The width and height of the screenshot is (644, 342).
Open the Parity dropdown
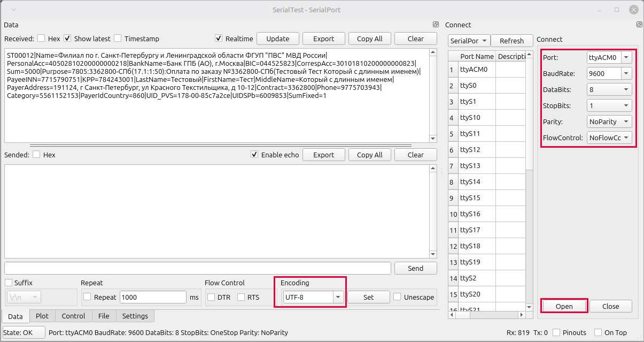click(626, 121)
